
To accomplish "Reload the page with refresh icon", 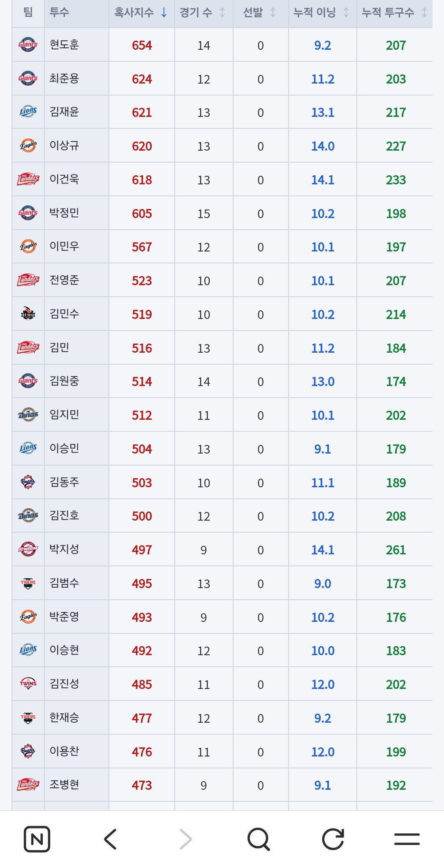I will pos(333,839).
